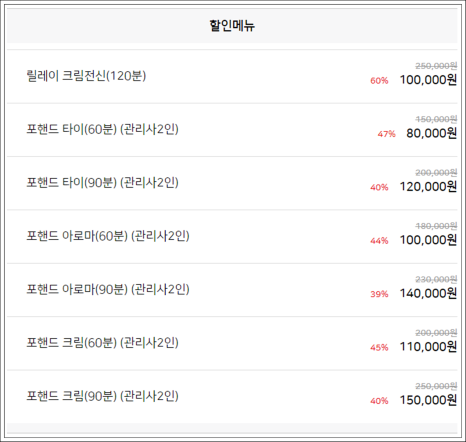This screenshot has height=442, width=466.
Task: Click the 110,000원 price
Action: (x=428, y=347)
